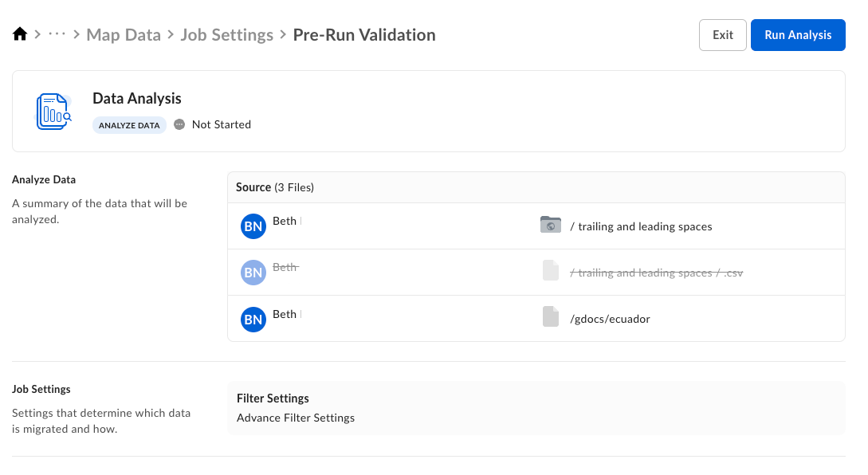
Task: Go to the home icon in breadcrumb
Action: [x=20, y=35]
